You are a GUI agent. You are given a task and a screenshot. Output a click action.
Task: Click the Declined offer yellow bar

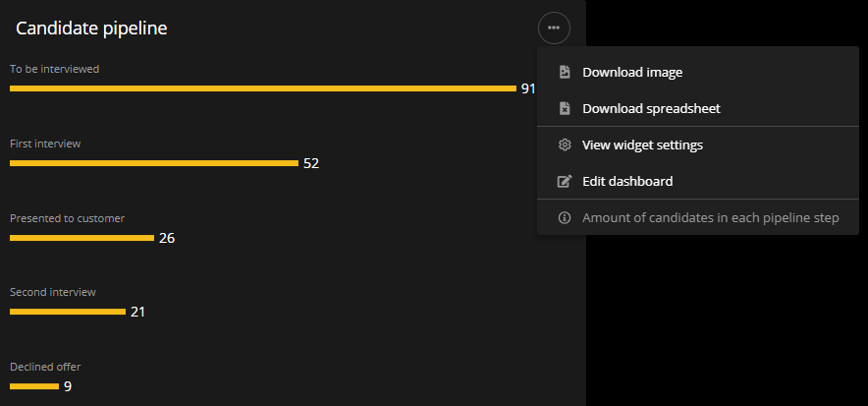point(34,386)
